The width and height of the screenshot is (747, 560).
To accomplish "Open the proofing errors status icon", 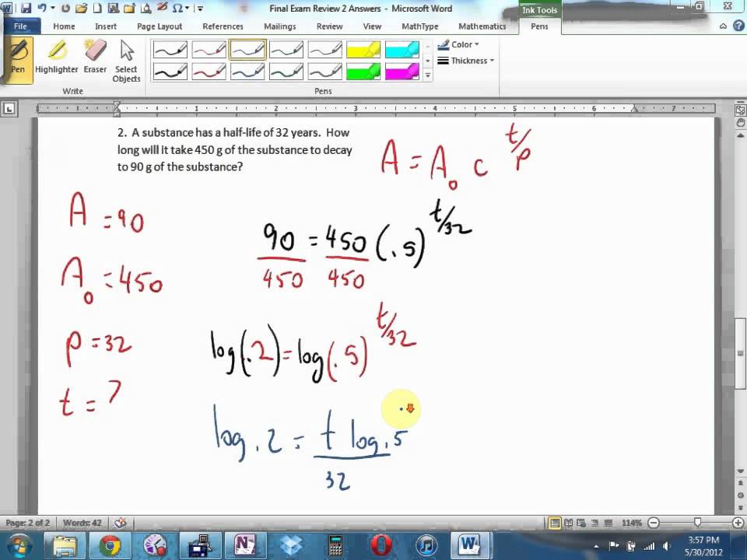I will [x=121, y=523].
